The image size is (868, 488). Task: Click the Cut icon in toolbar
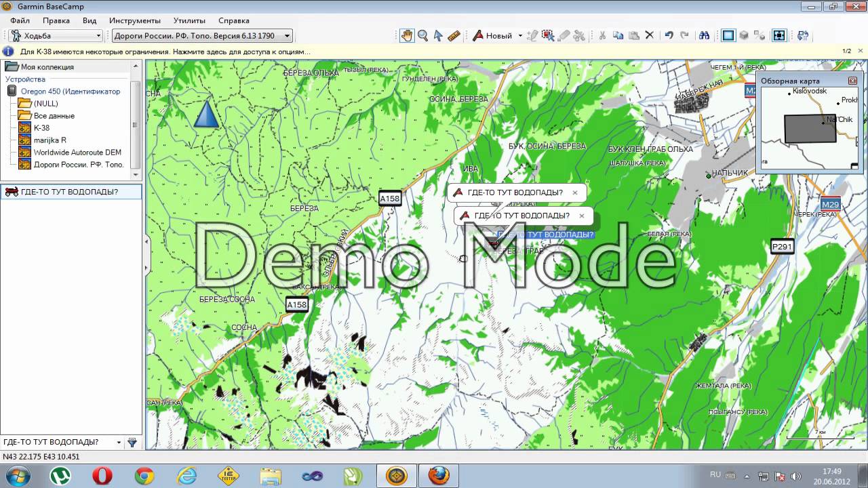[x=602, y=35]
